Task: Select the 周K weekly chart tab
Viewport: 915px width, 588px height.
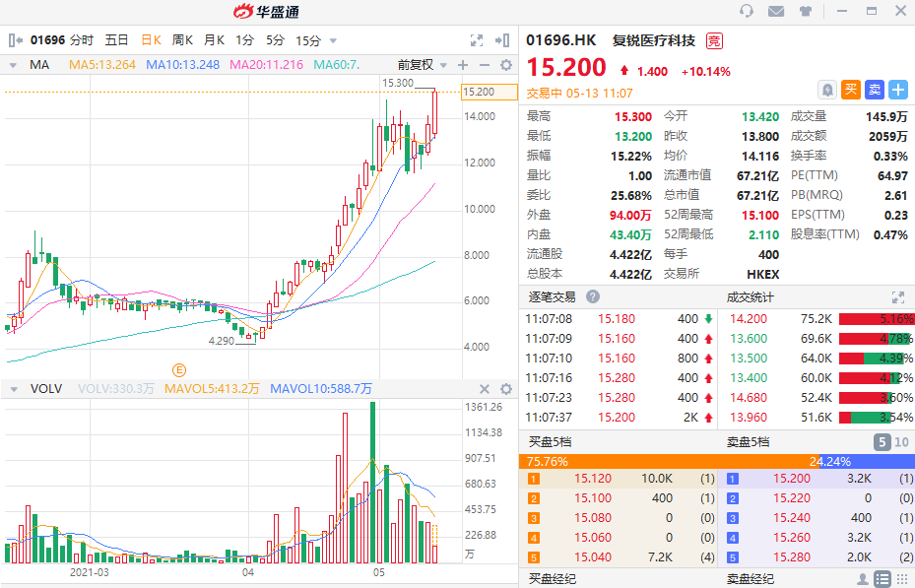Action: pos(182,40)
